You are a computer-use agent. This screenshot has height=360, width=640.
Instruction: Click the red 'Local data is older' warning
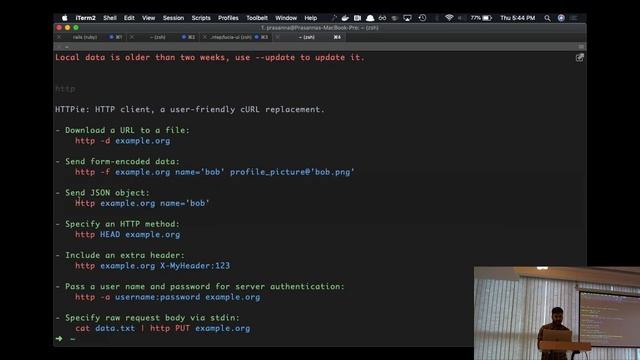click(x=210, y=58)
